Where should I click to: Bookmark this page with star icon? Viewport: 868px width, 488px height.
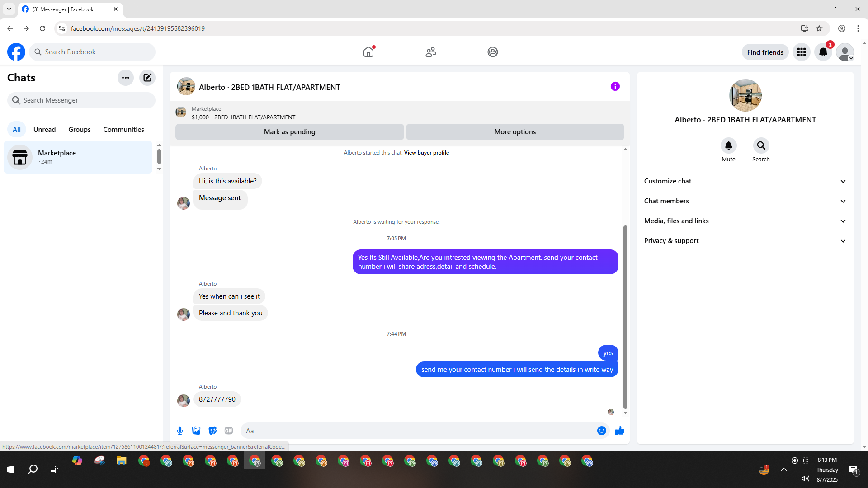[819, 28]
